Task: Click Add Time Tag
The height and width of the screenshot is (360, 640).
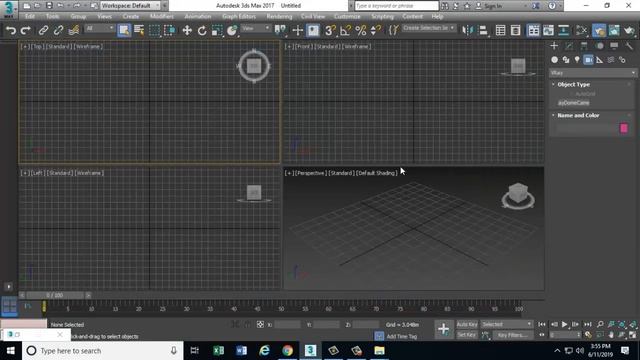Action: pyautogui.click(x=402, y=336)
